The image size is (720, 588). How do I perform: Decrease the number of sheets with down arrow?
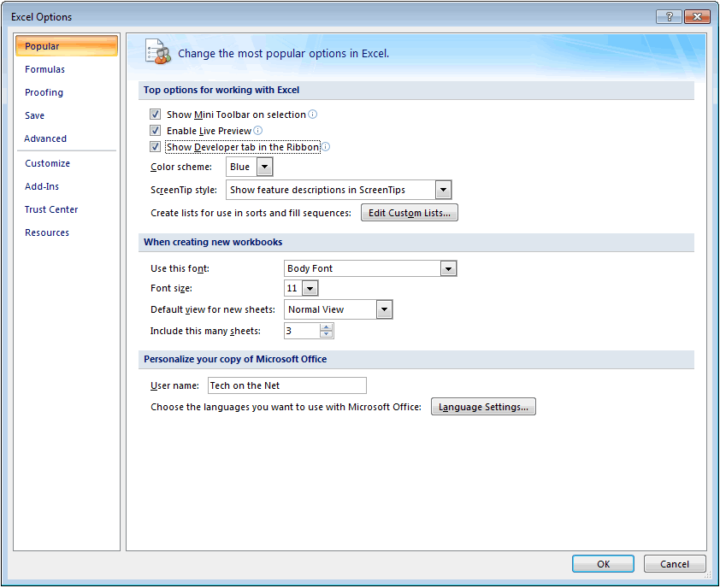click(x=326, y=334)
